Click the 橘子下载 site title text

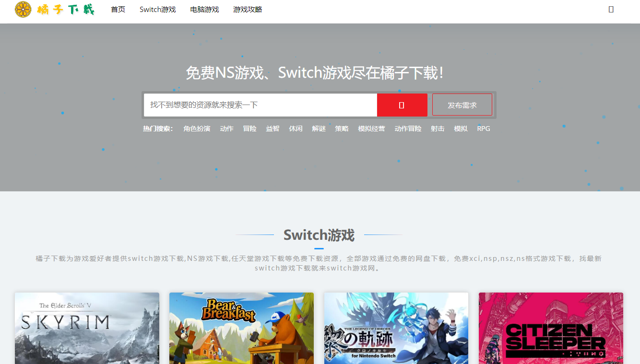[66, 9]
